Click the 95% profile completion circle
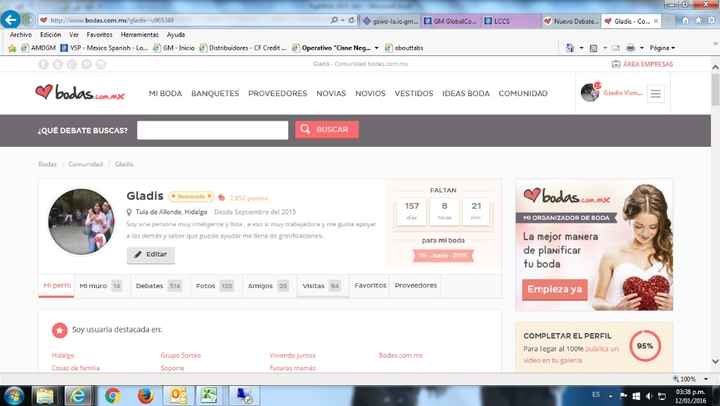Viewport: 720px width, 406px height. (x=645, y=345)
